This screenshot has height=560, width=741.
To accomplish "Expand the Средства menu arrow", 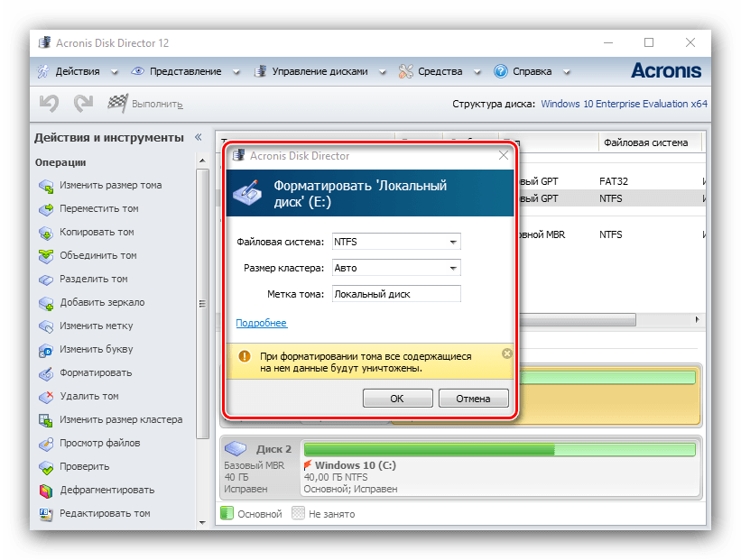I will [x=477, y=72].
